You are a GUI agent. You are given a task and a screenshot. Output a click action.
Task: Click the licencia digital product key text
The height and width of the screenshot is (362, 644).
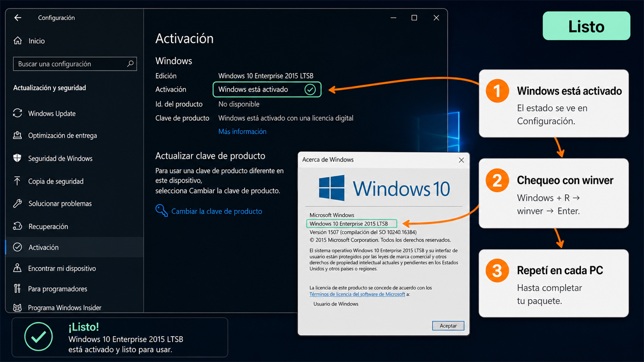pos(286,118)
